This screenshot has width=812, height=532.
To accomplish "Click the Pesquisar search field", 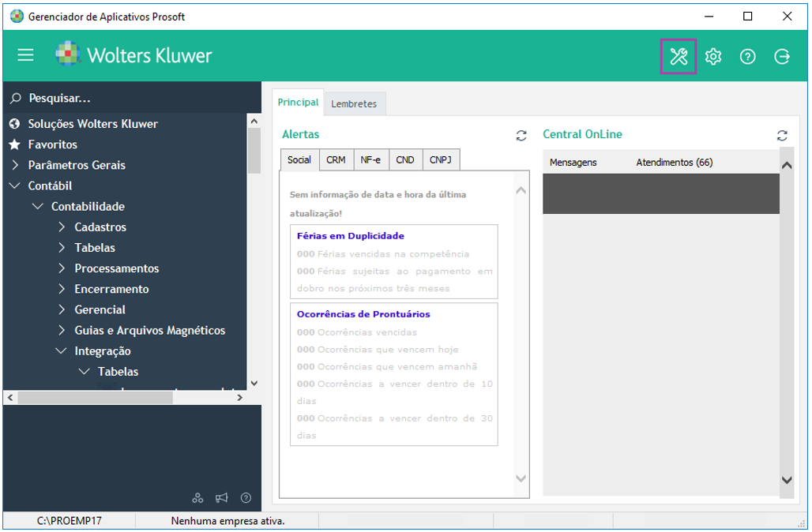I will tap(132, 98).
